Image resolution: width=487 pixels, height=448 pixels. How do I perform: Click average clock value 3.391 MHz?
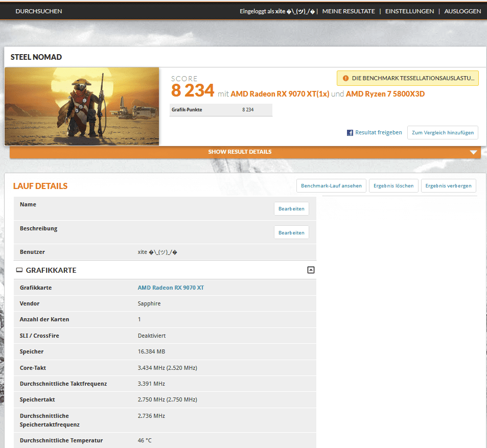(151, 384)
